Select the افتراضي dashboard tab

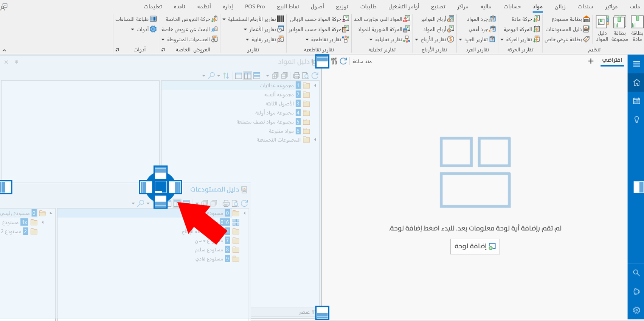(612, 60)
